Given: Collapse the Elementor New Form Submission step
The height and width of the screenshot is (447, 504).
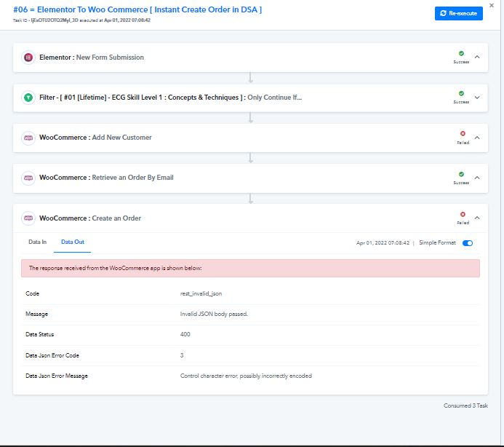Looking at the screenshot, I should click(477, 57).
